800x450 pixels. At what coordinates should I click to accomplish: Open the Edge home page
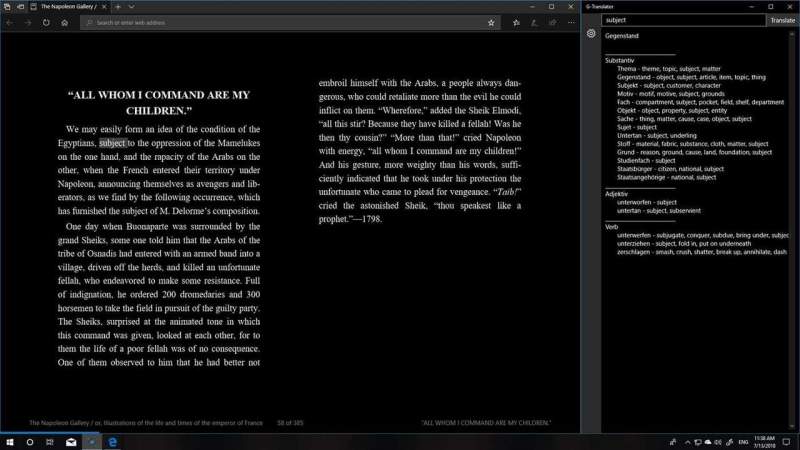pos(65,22)
